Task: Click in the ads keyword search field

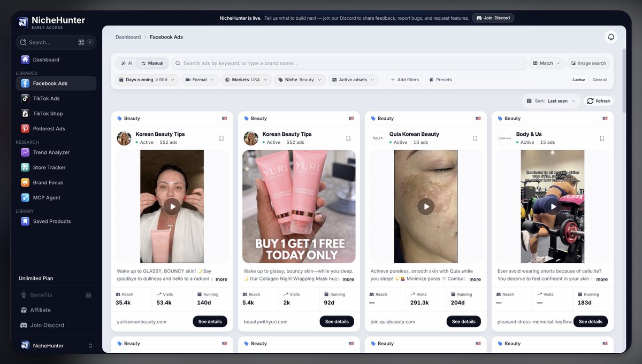Action: (x=349, y=63)
